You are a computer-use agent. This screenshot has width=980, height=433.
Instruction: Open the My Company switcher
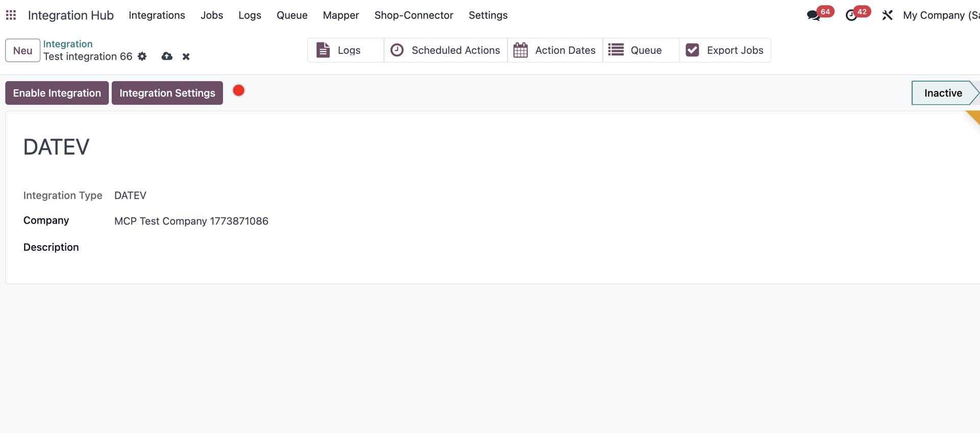tap(941, 15)
